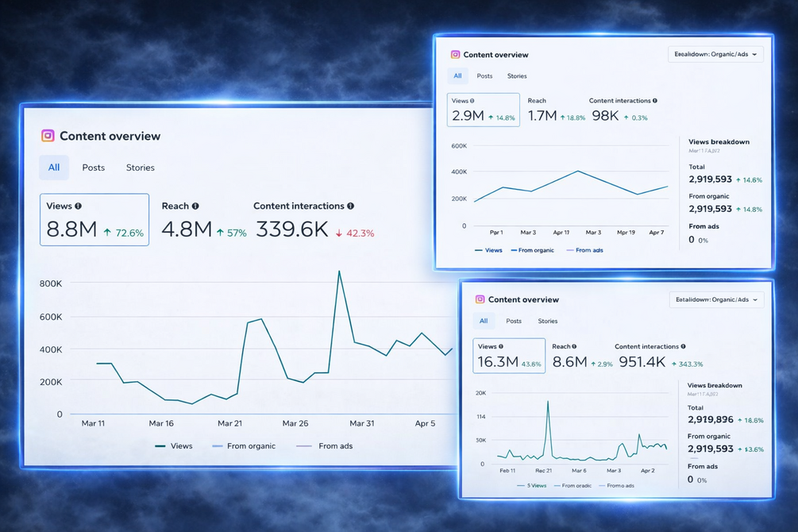This screenshot has width=798, height=532.
Task: Switch to the Posts tab in the large panel
Action: [x=94, y=168]
